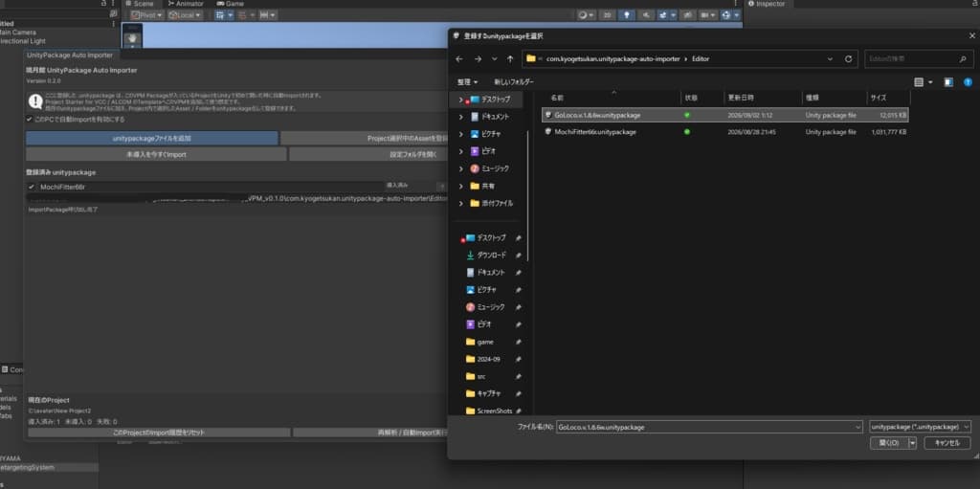Expand the 添付ファイル tree node
The image size is (980, 489).
pyautogui.click(x=461, y=203)
